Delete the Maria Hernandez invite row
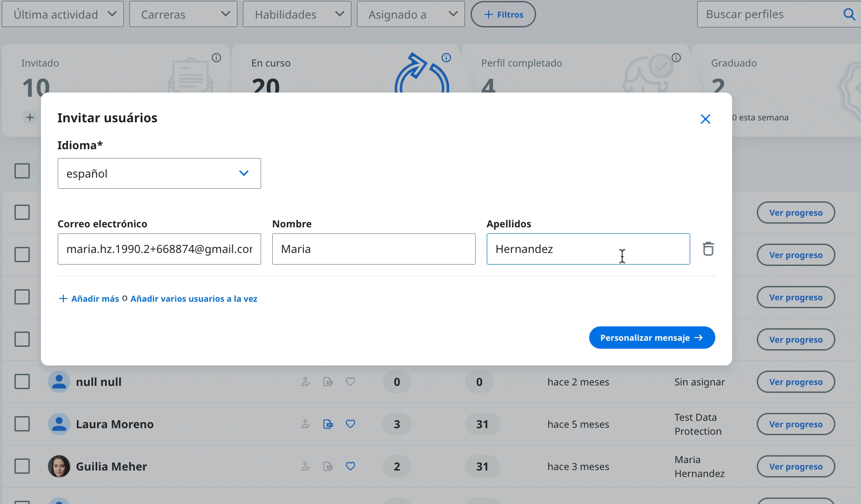 708,249
